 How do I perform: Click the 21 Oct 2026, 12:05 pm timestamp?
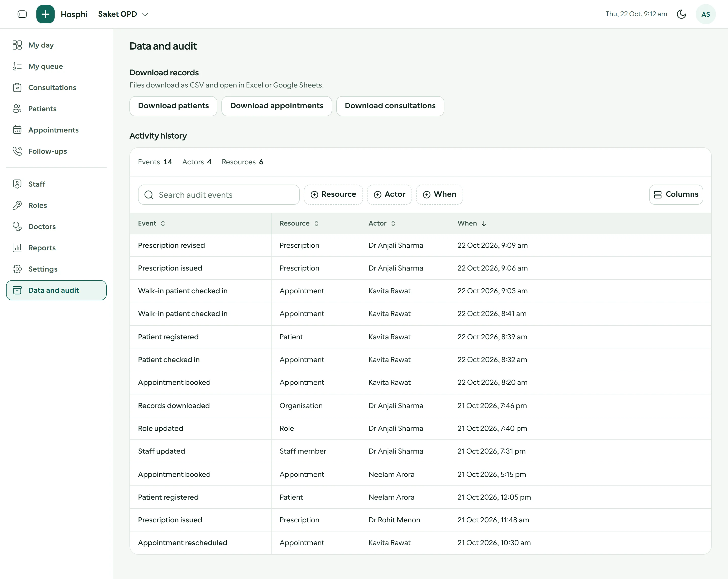[494, 497]
